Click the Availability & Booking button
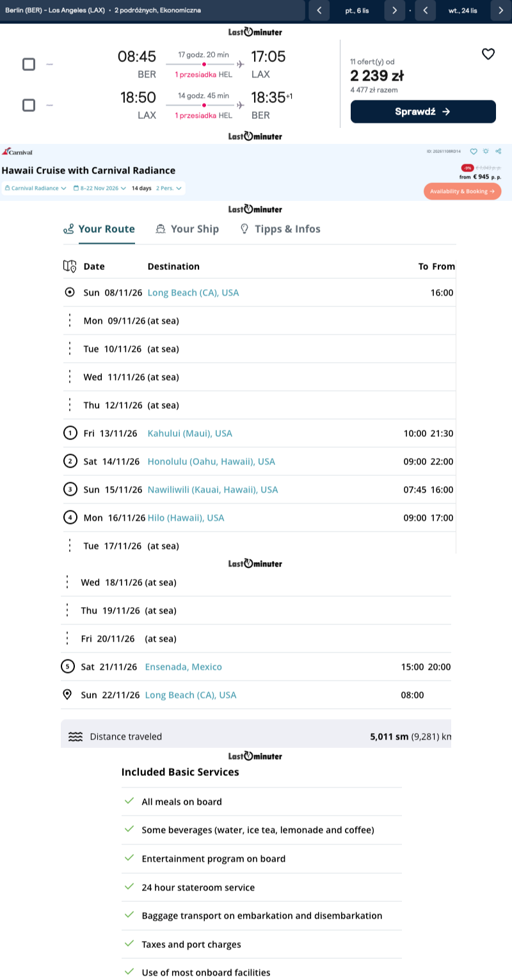 click(x=463, y=191)
